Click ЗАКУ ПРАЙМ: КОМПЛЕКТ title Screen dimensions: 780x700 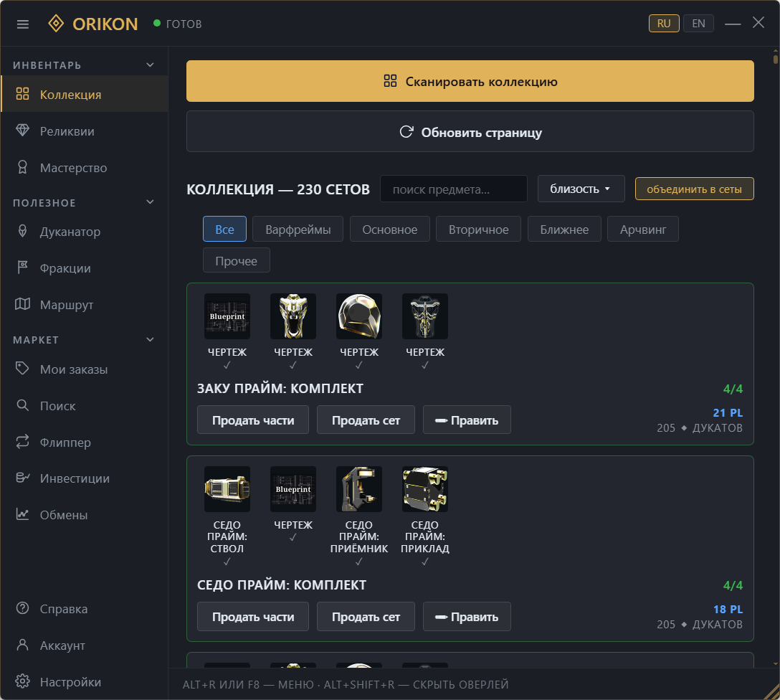[x=280, y=388]
